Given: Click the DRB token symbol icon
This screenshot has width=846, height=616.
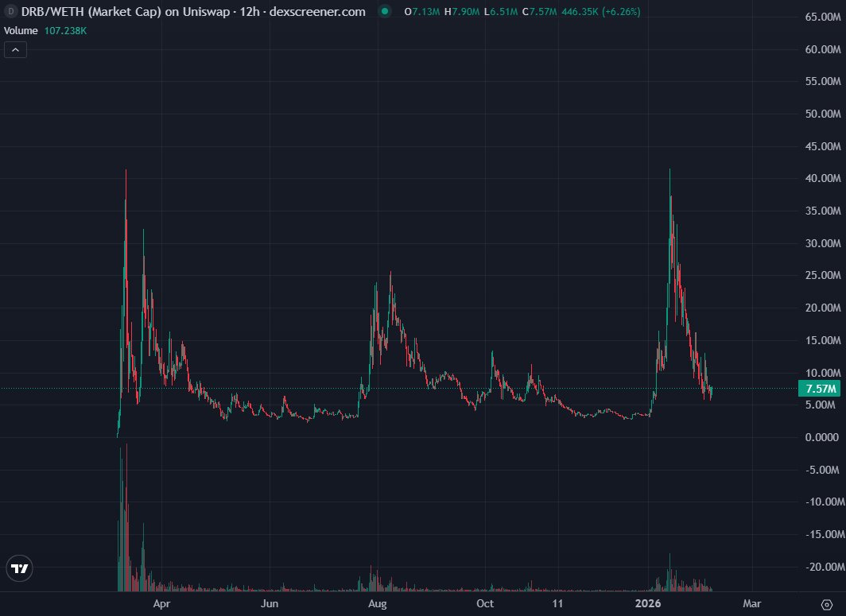Looking at the screenshot, I should pyautogui.click(x=10, y=11).
